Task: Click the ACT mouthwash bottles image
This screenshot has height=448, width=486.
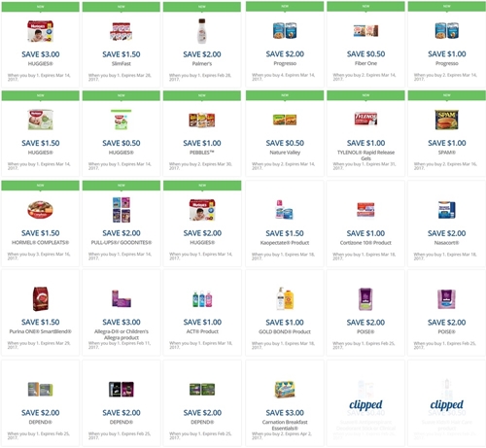Action: (202, 299)
